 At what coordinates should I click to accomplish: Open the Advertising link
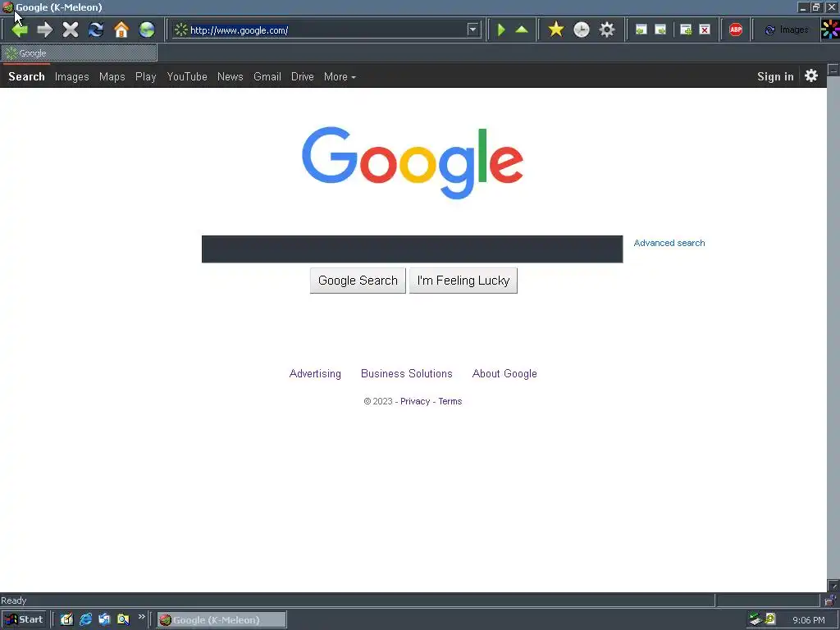315,374
